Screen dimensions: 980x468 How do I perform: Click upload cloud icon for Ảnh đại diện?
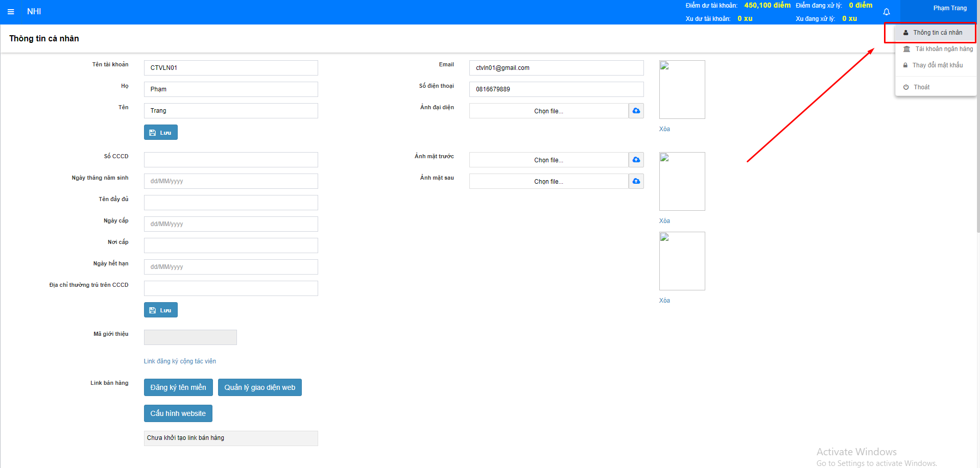(x=636, y=111)
